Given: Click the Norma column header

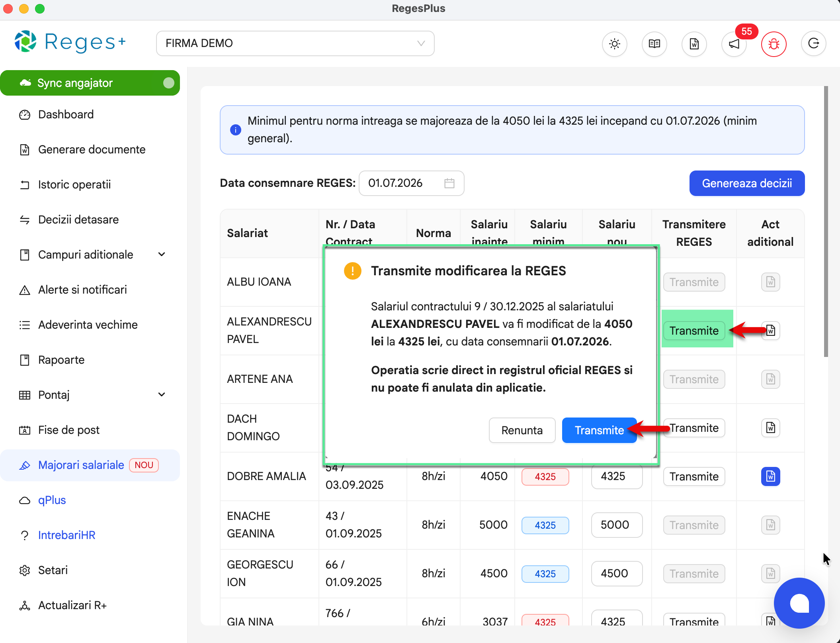Looking at the screenshot, I should click(x=433, y=233).
